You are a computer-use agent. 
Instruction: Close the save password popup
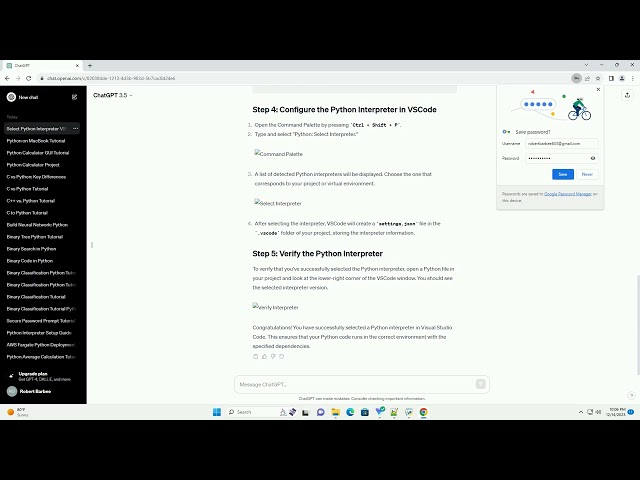[x=598, y=89]
